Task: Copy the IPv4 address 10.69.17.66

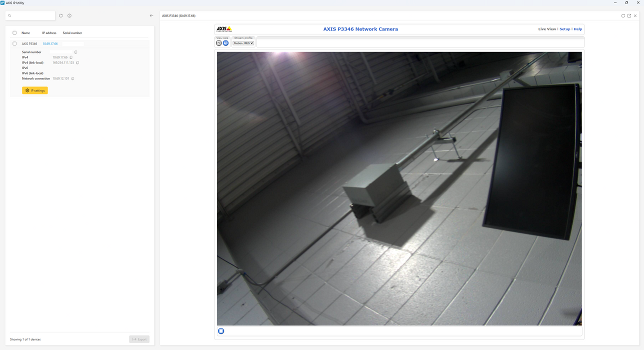Action: click(x=71, y=57)
